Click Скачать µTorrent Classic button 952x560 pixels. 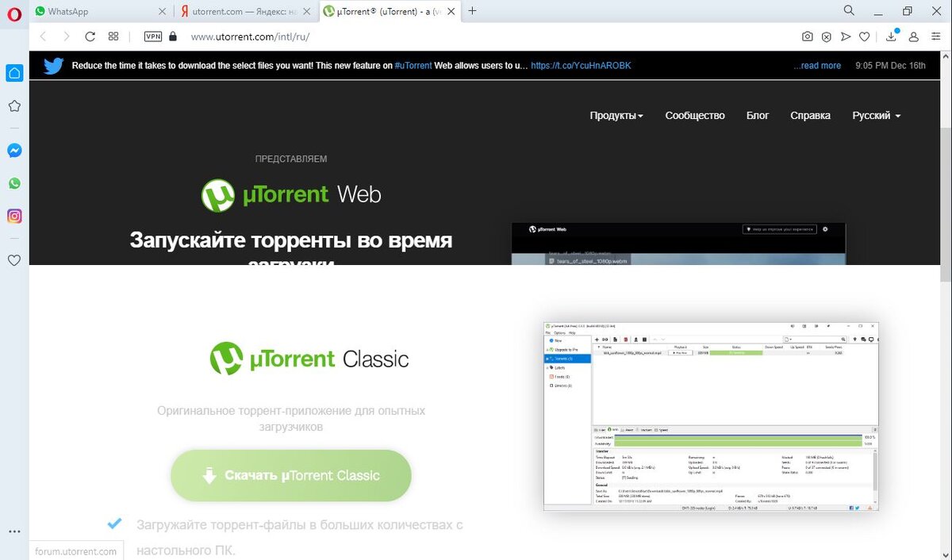291,476
